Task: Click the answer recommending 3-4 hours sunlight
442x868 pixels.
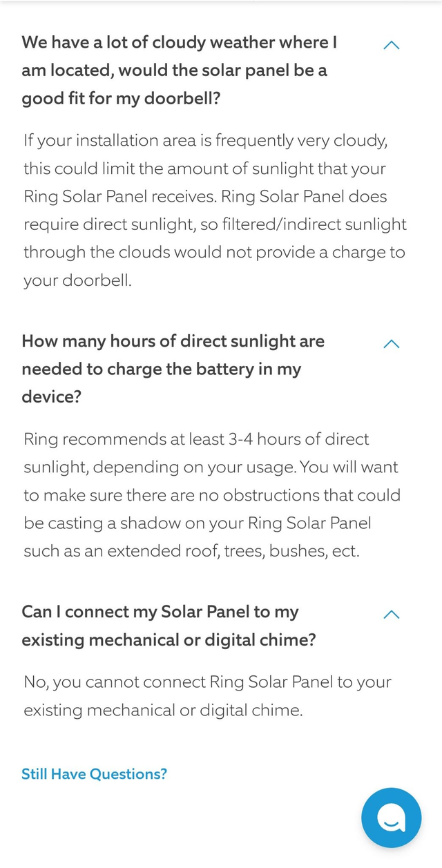Action: coord(211,495)
